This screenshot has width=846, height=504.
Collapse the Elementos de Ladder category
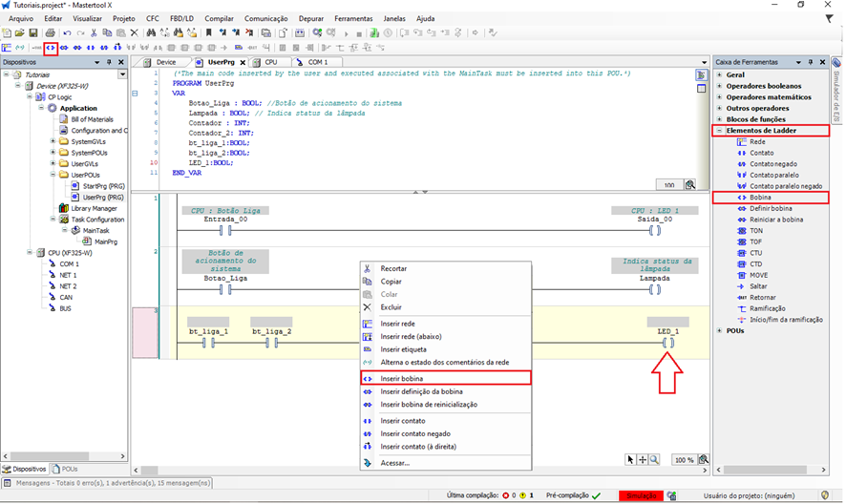[x=719, y=130]
